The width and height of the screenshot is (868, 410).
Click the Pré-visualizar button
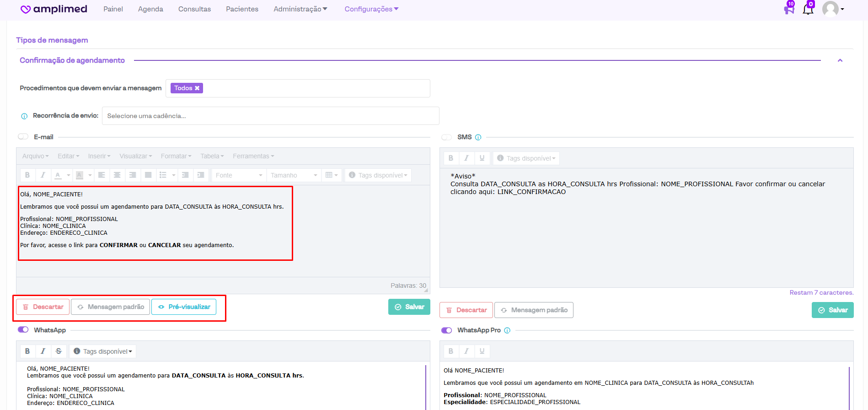tap(184, 307)
